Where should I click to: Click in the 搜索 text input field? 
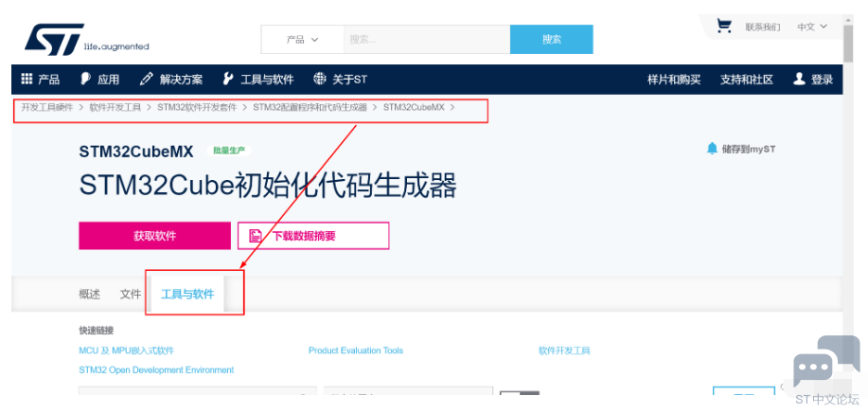tap(427, 40)
